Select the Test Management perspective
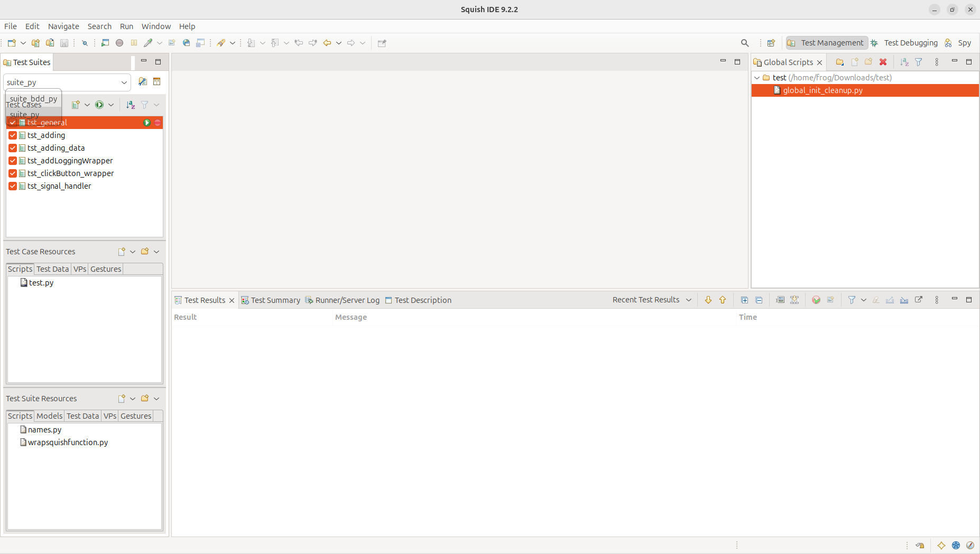 pyautogui.click(x=827, y=43)
